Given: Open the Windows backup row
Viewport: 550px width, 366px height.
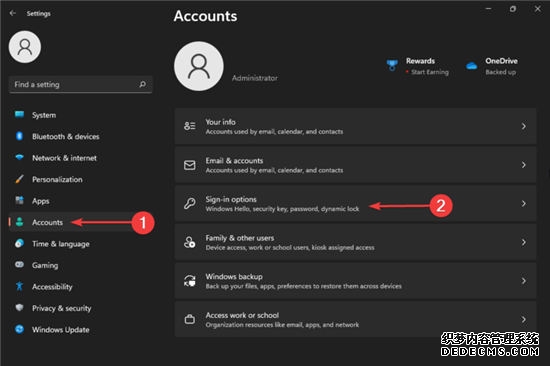Looking at the screenshot, I should point(355,281).
